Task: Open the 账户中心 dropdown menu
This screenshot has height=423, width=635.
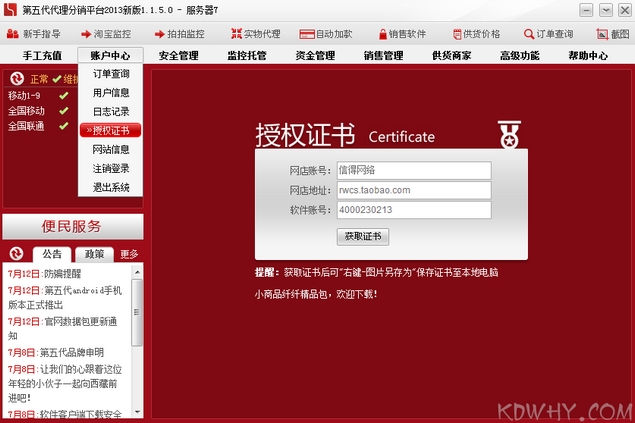Action: coord(110,55)
